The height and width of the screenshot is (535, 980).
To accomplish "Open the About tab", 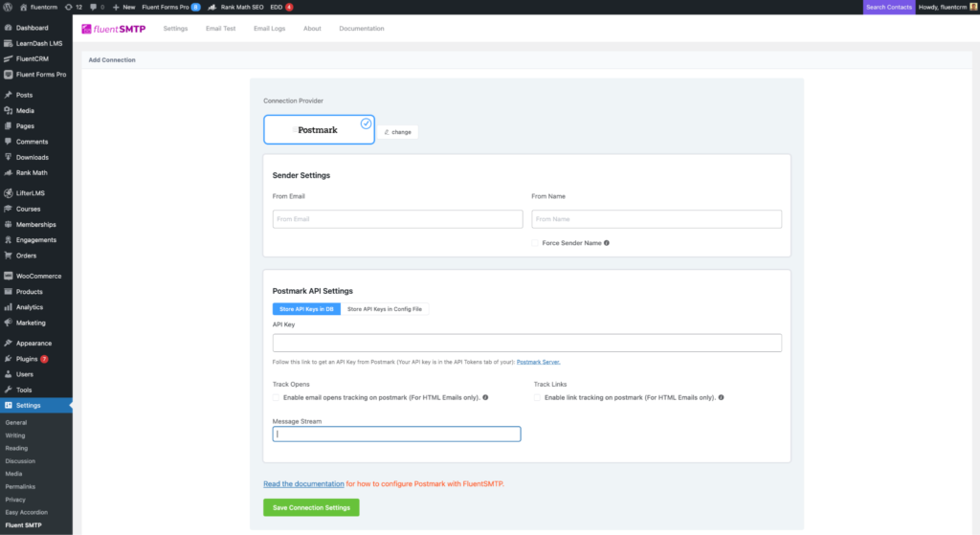I will pos(313,29).
